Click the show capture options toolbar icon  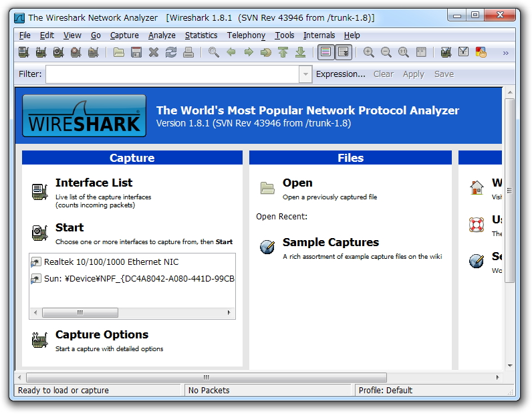(41, 52)
